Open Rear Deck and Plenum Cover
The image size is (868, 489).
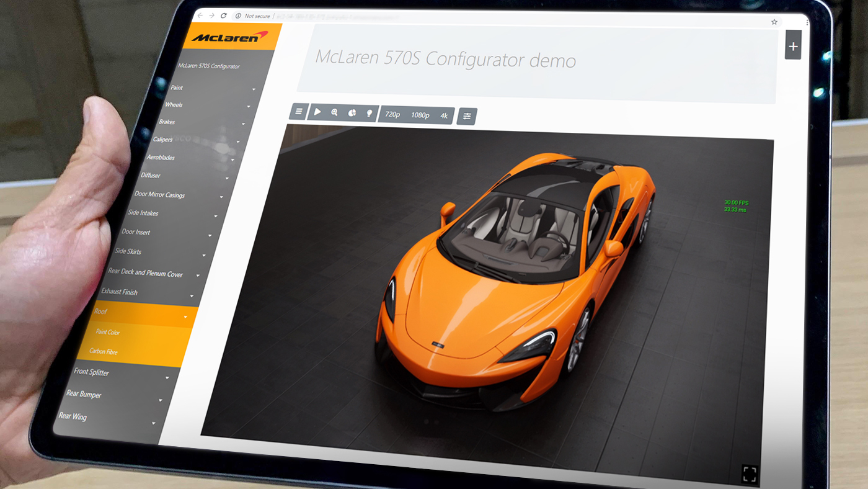click(145, 272)
